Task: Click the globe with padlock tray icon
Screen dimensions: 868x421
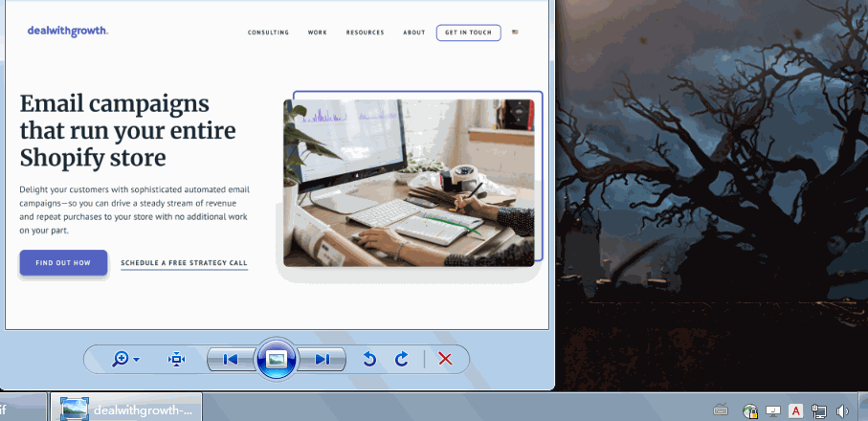Action: coord(750,411)
